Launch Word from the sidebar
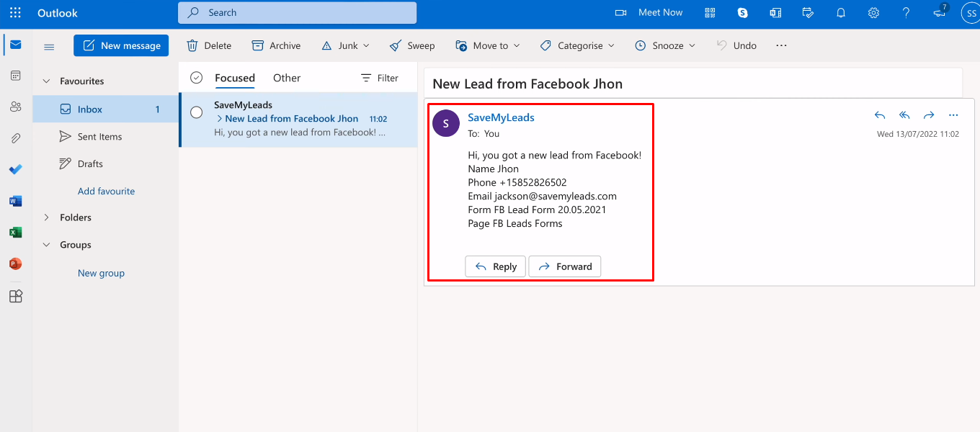This screenshot has width=980, height=432. 15,201
